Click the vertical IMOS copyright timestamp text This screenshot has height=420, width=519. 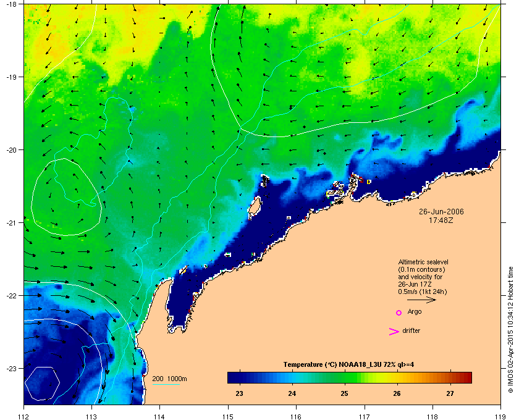point(511,330)
